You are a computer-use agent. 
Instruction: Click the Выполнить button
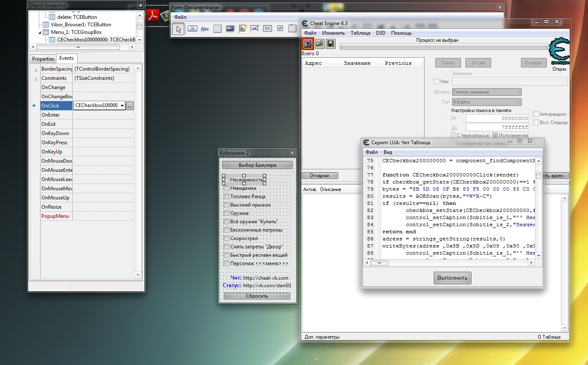tap(452, 278)
